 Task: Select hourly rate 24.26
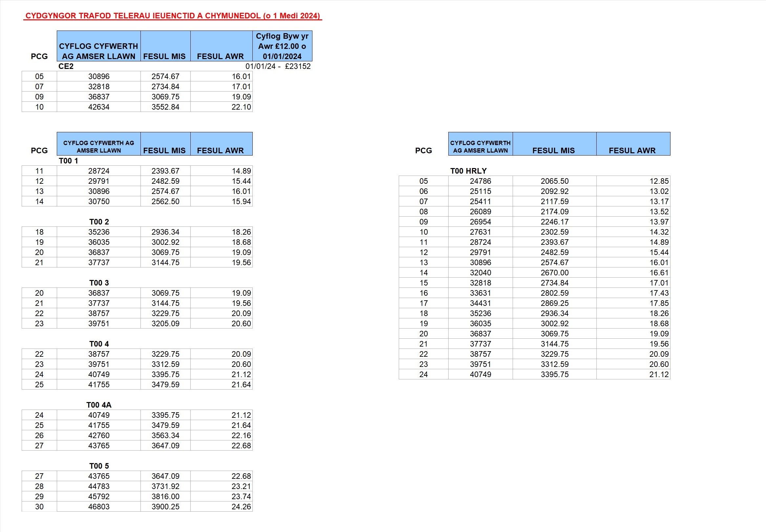pos(241,507)
